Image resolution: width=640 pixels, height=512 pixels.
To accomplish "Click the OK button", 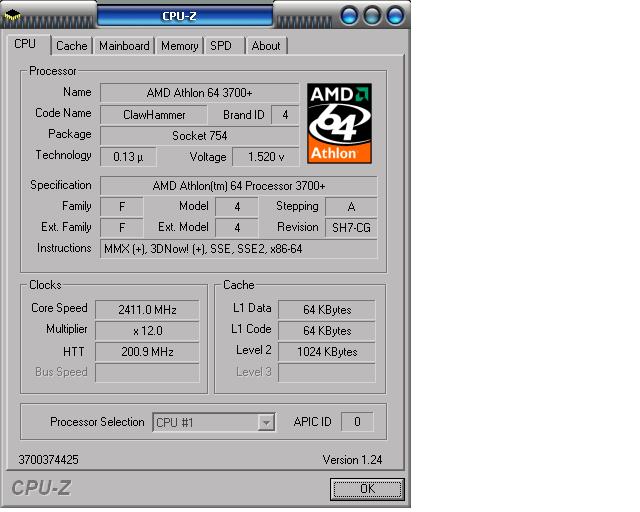I will pyautogui.click(x=367, y=489).
